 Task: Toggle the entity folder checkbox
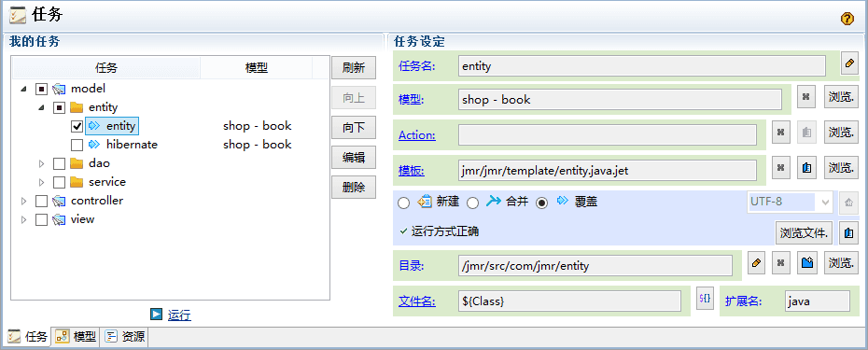(x=59, y=107)
